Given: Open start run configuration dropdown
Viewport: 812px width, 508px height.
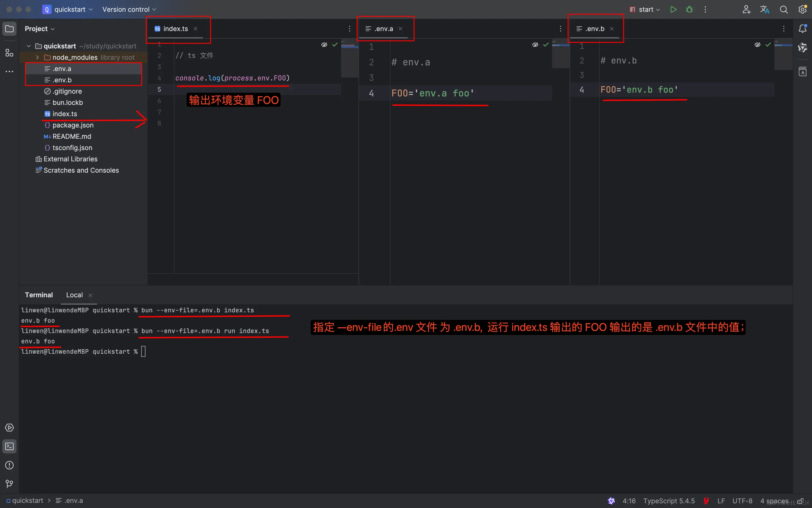Looking at the screenshot, I should point(645,9).
